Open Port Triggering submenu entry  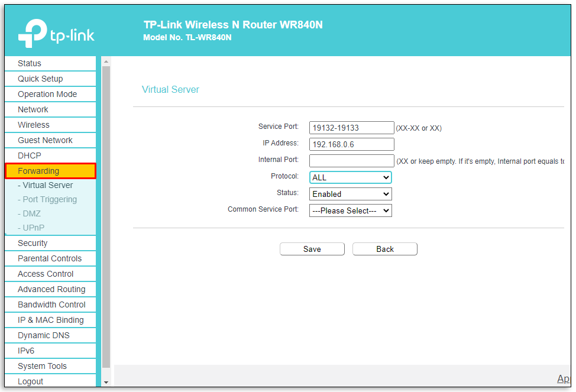click(x=47, y=199)
